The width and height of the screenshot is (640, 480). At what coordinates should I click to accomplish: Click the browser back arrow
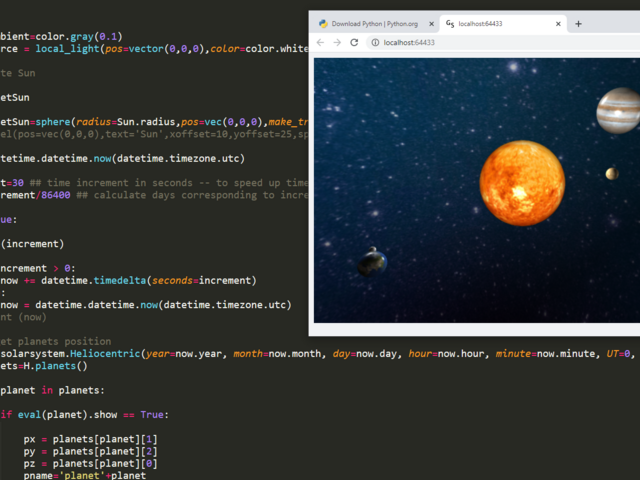319,43
